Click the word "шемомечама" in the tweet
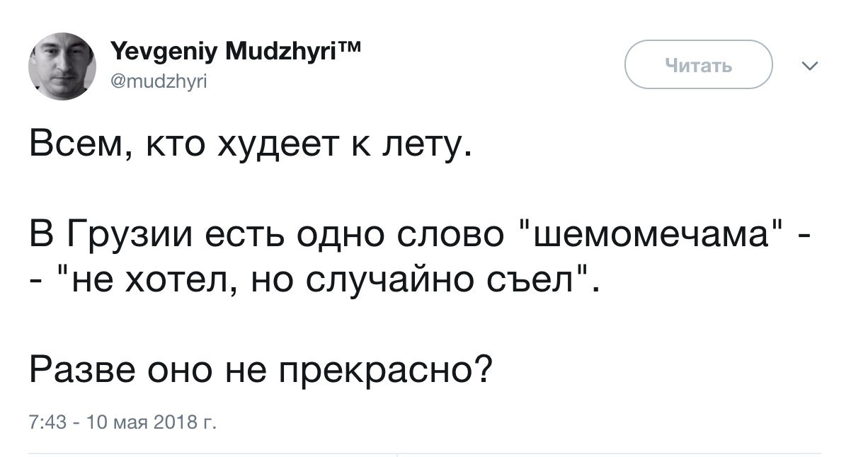Image resolution: width=868 pixels, height=457 pixels. point(649,232)
